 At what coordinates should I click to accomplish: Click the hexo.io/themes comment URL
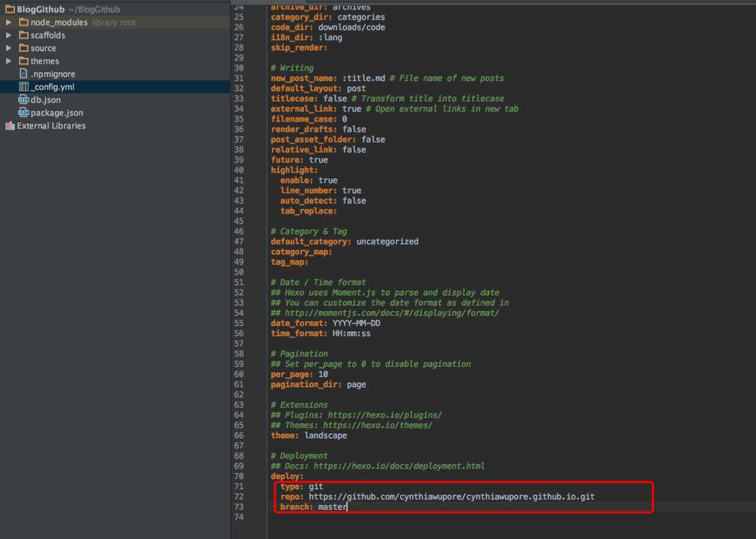(x=378, y=425)
